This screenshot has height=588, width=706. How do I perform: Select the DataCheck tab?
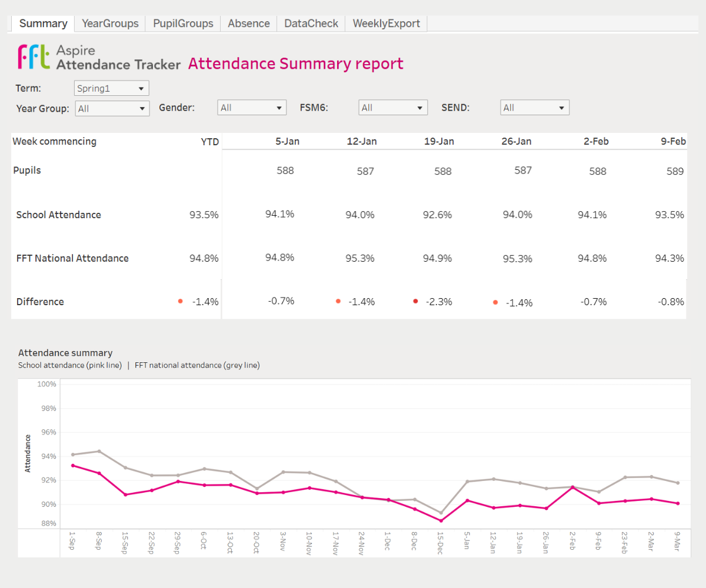click(x=311, y=24)
